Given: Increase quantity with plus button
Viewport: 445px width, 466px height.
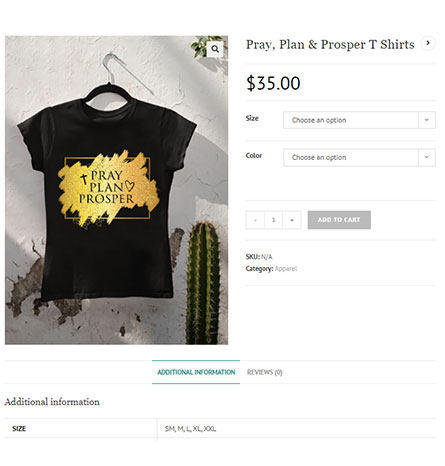Looking at the screenshot, I should point(292,220).
